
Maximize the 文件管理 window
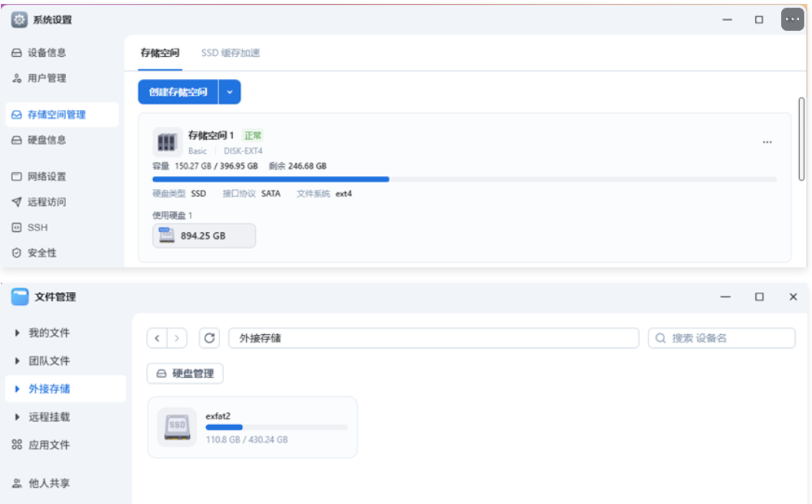point(759,297)
